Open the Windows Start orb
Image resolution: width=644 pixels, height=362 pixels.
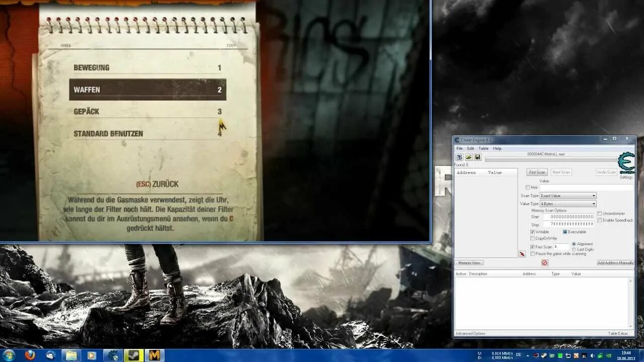coord(9,355)
